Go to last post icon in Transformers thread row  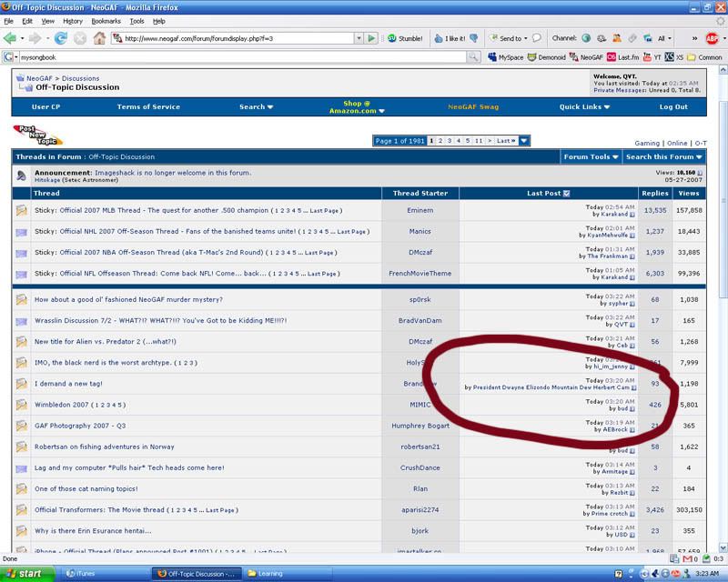tap(632, 514)
